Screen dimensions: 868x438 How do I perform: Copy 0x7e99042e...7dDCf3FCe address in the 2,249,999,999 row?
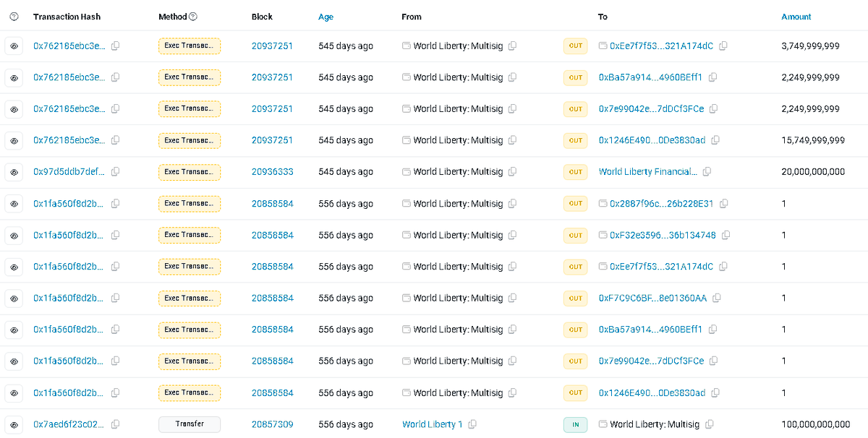click(x=715, y=109)
